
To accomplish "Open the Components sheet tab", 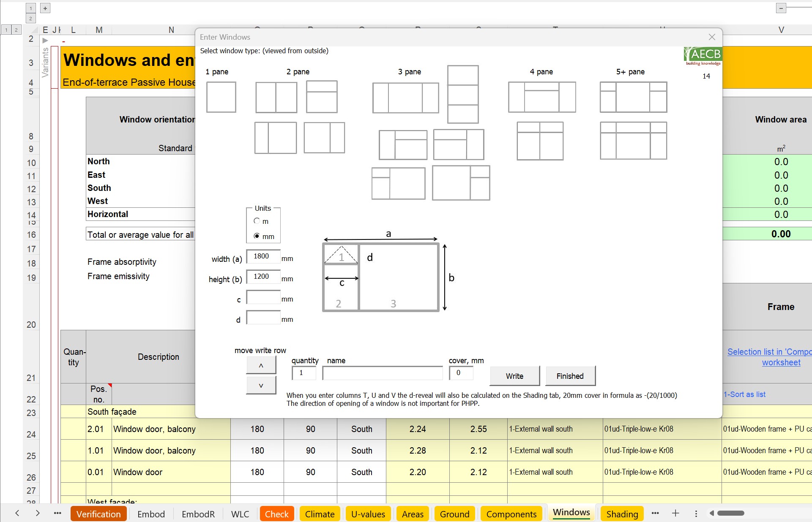I will point(511,514).
